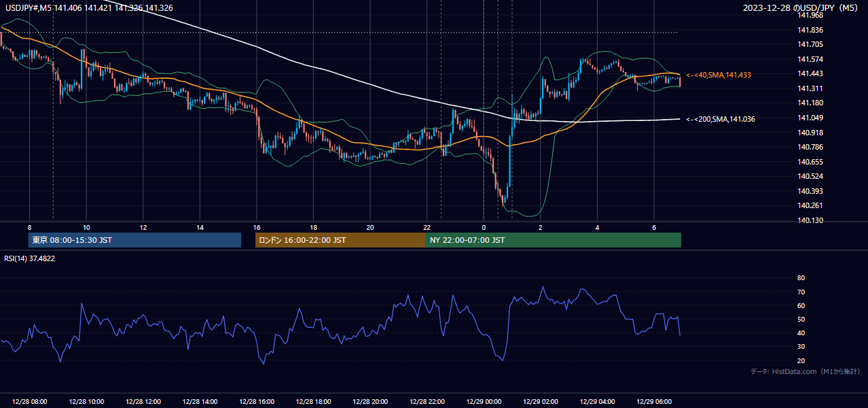Click price axis value 140.655
The height and width of the screenshot is (408, 868).
pos(810,162)
